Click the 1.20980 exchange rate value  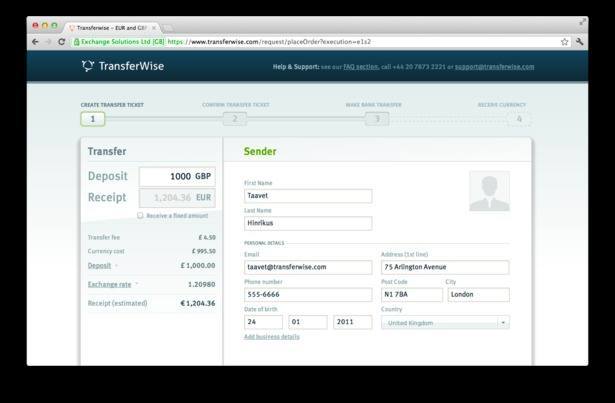(x=202, y=284)
